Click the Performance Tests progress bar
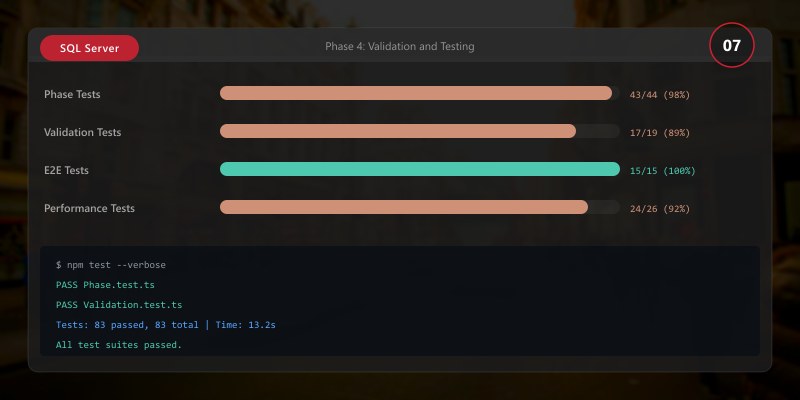Viewport: 800px width, 400px height. coord(420,207)
